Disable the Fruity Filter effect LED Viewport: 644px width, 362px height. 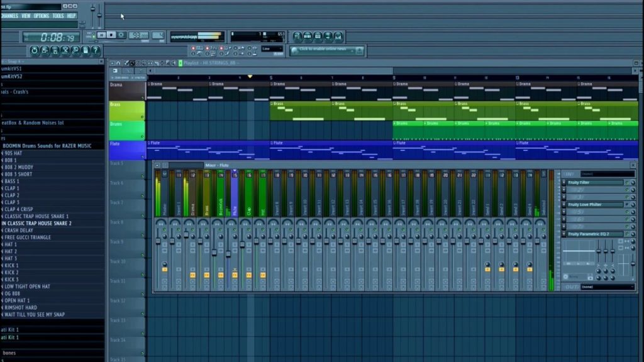pos(627,183)
